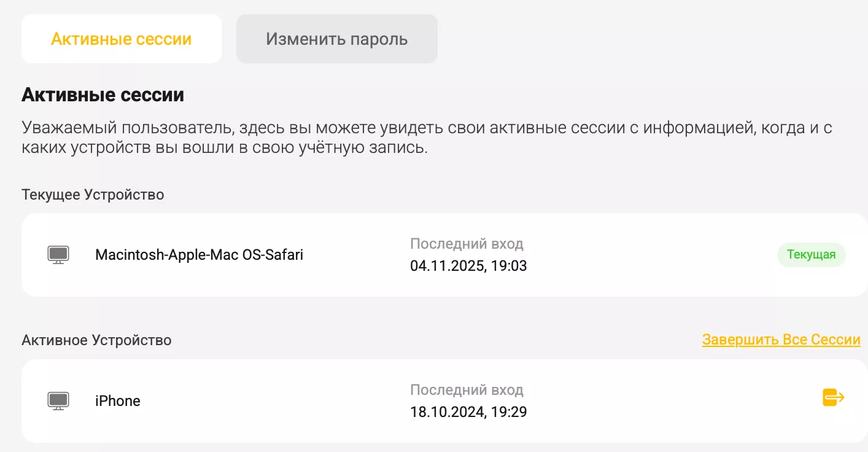The width and height of the screenshot is (868, 452).
Task: Click the monitor icon in current device card
Action: [58, 254]
